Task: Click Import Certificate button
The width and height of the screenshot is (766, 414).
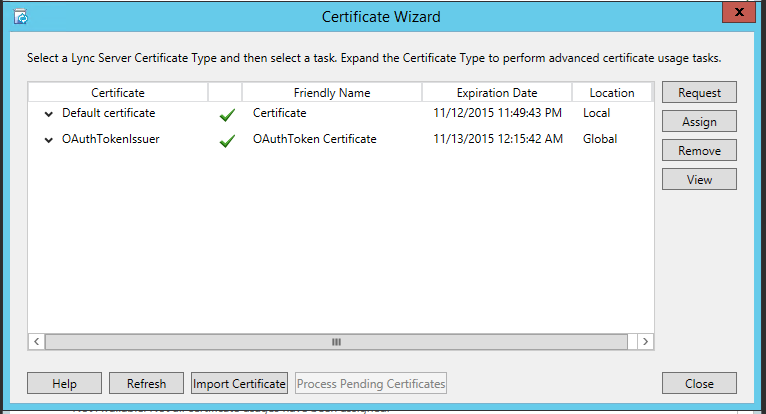Action: [x=239, y=383]
